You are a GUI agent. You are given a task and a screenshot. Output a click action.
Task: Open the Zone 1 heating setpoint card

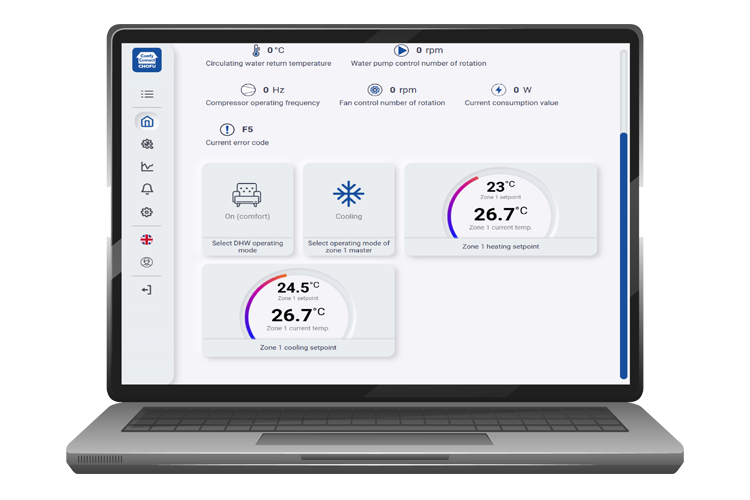501,210
